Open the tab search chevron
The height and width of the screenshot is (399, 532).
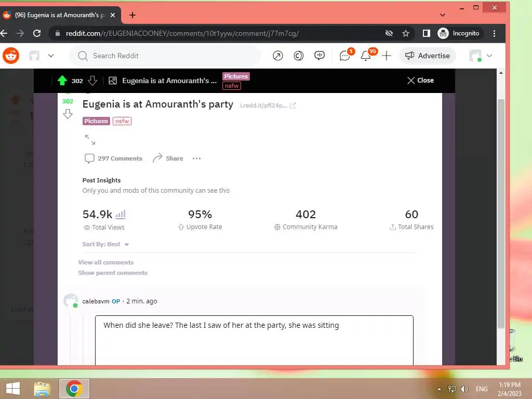[x=443, y=15]
